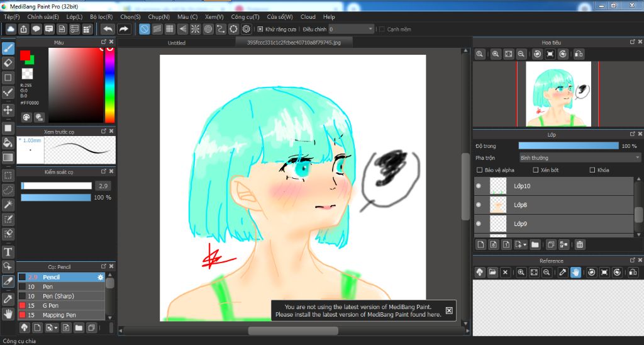Image resolution: width=644 pixels, height=345 pixels.
Task: Enable parallel line snap
Action: (x=157, y=29)
